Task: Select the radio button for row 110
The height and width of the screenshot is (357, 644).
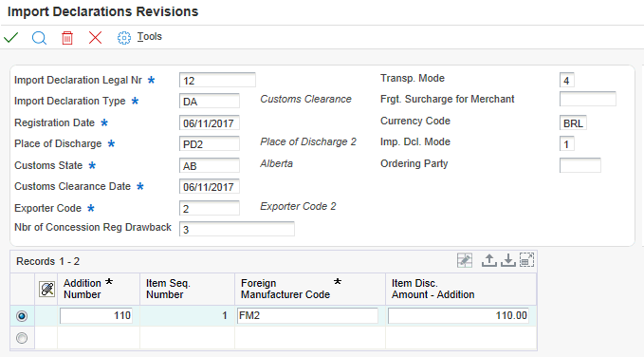Action: (x=22, y=316)
